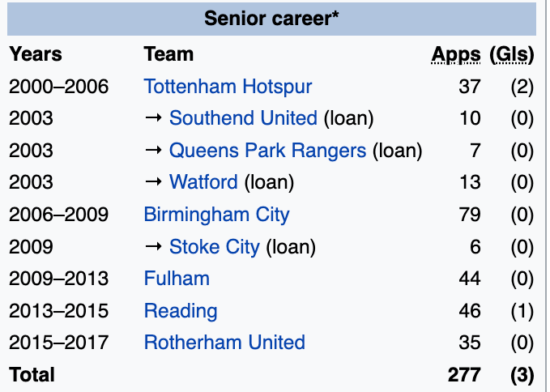Click the 2000–2006 years entry
Screen dimensions: 550x392
tap(58, 86)
